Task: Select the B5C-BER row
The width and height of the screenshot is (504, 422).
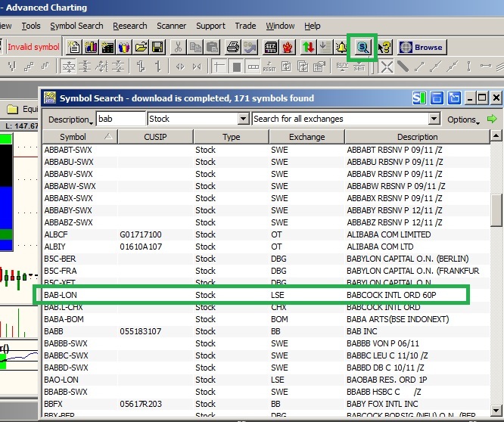Action: pos(266,259)
